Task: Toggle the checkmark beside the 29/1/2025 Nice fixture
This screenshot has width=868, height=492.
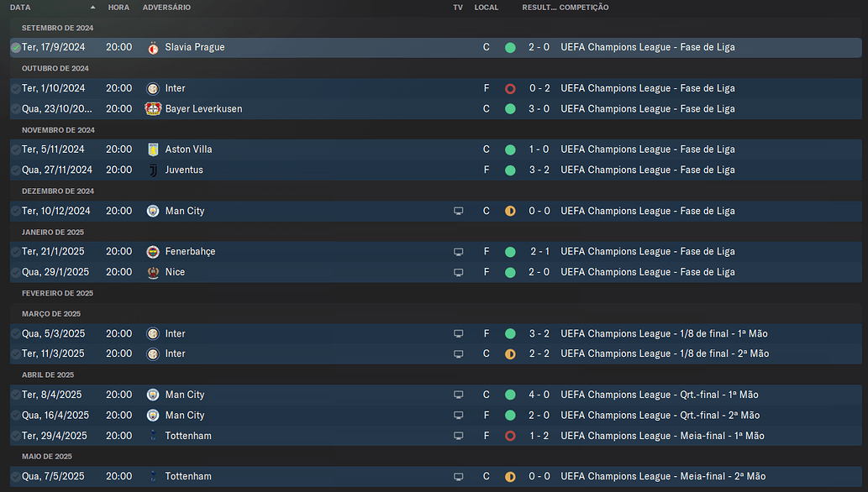Action: pyautogui.click(x=15, y=272)
